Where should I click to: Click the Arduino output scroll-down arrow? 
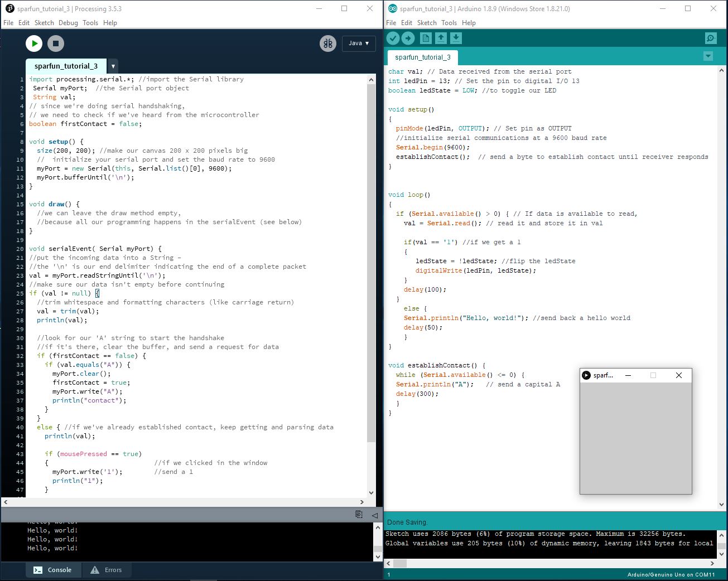[721, 555]
